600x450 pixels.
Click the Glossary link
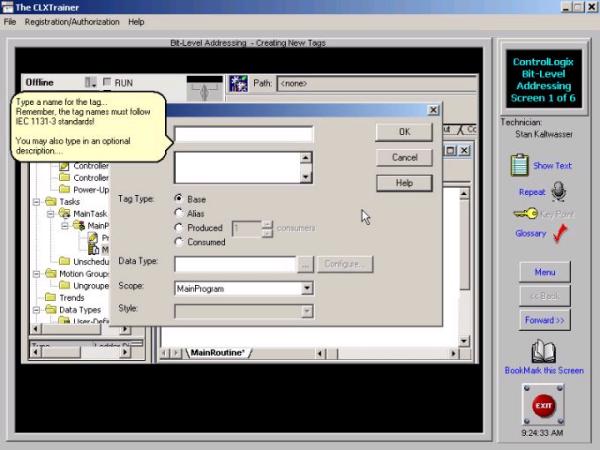530,233
